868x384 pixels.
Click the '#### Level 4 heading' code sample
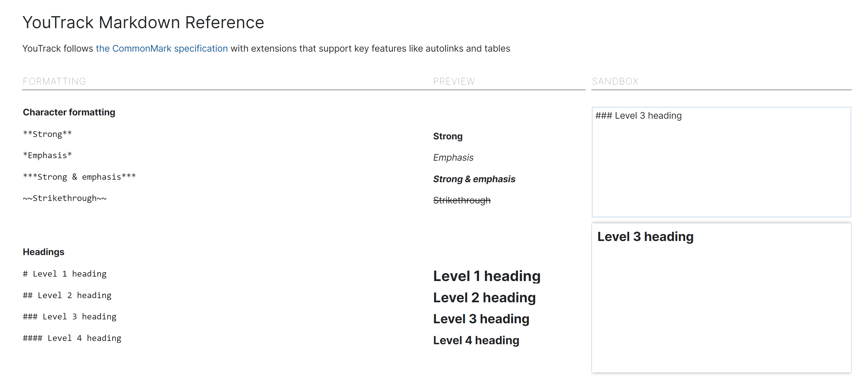72,338
